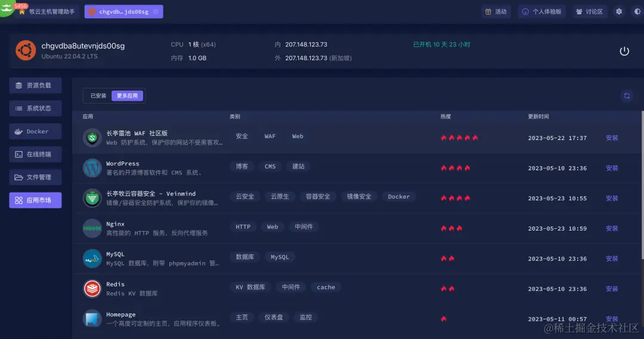The image size is (644, 339).
Task: Click the KV 数据库 tag
Action: click(250, 287)
